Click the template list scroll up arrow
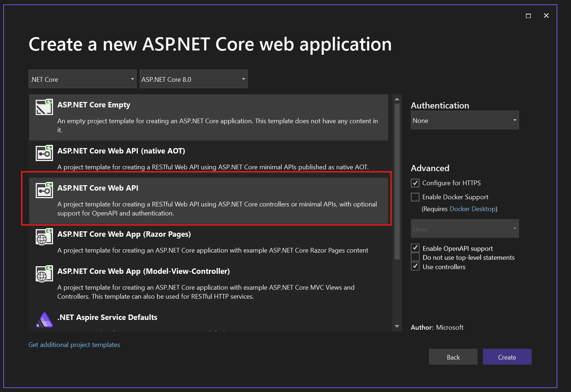571x392 pixels. click(x=397, y=99)
